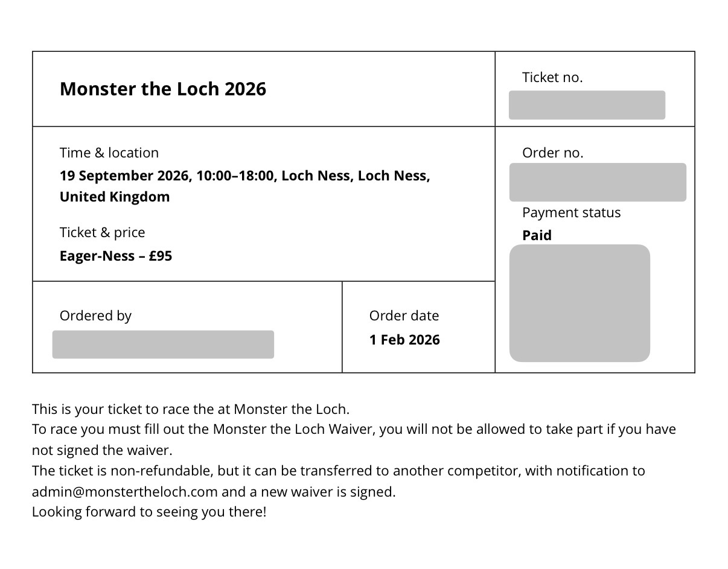
Task: Click the admin@monstertheloch.com email address
Action: point(125,492)
